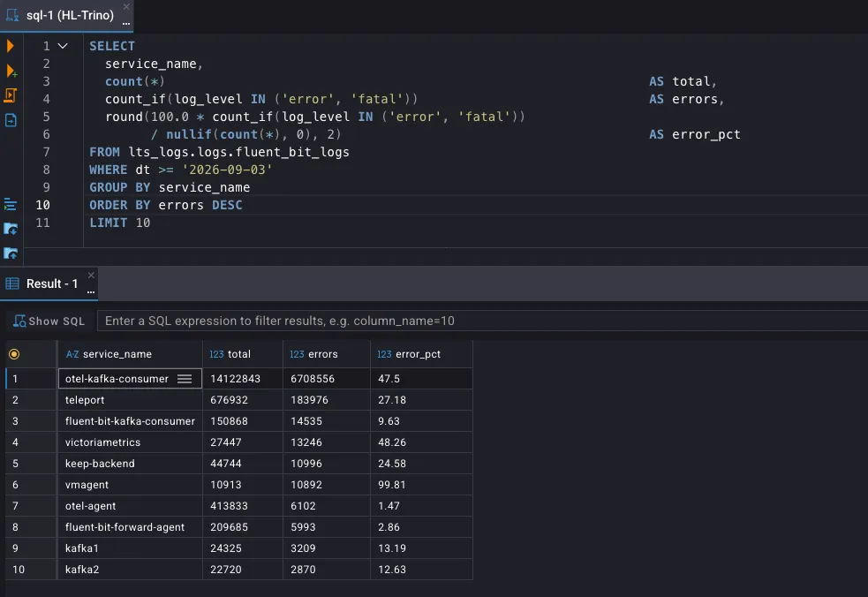Viewport: 868px width, 597px height.
Task: Click errors value 2870
Action: tap(326, 570)
